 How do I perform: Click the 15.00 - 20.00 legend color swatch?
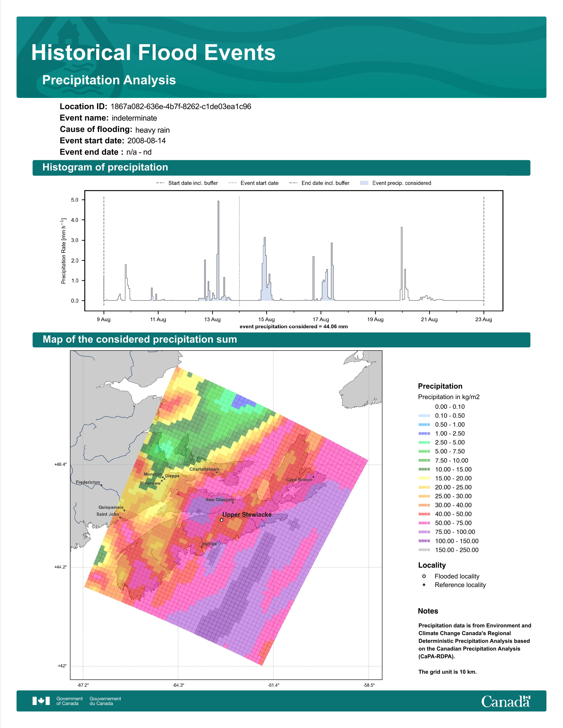tap(424, 478)
